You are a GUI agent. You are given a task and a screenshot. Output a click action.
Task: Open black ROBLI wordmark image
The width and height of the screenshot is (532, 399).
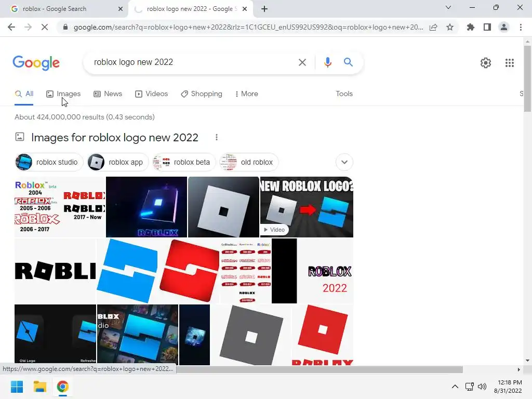(x=55, y=271)
